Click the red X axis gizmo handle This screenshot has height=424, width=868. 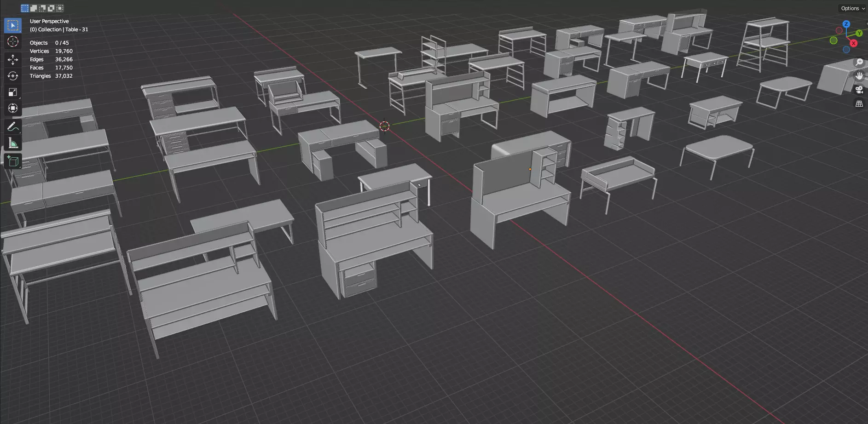[853, 43]
